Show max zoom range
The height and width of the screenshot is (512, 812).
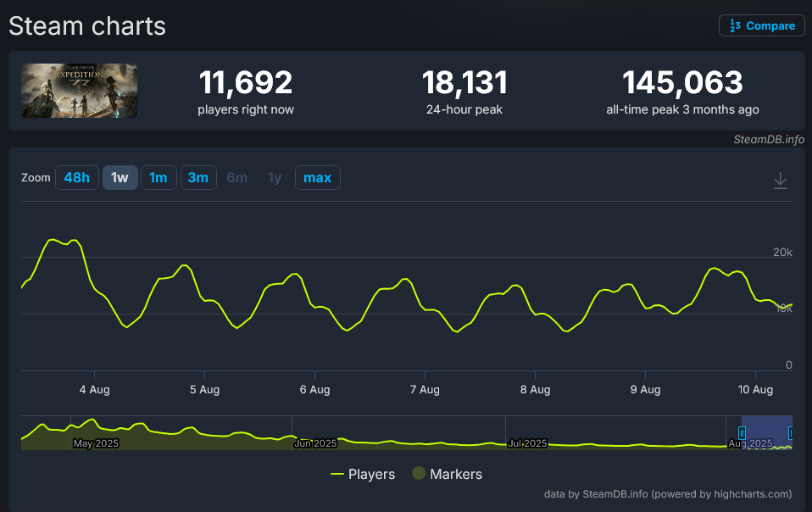[x=318, y=177]
